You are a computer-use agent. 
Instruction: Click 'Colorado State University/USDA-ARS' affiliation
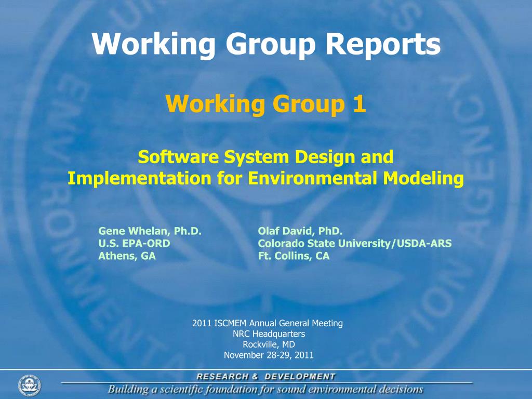click(355, 243)
